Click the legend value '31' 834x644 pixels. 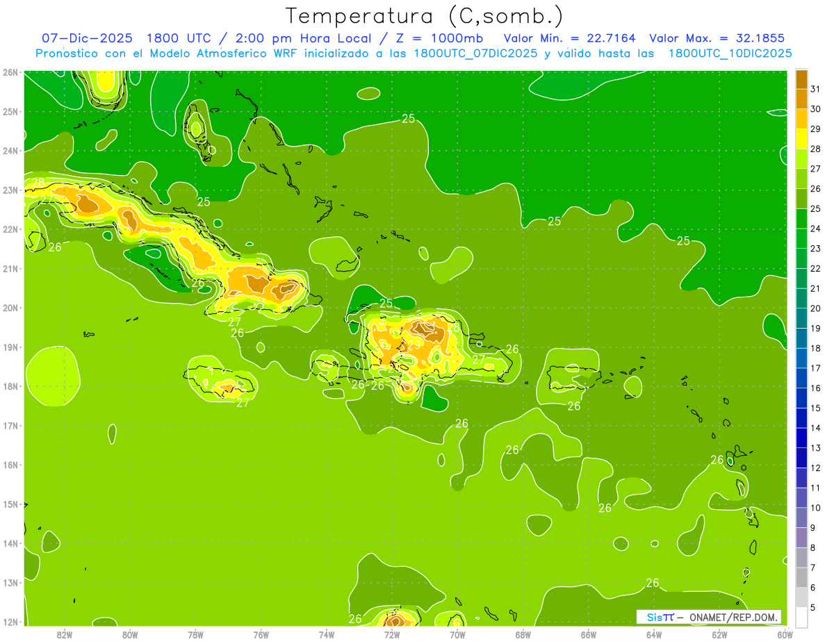(x=815, y=89)
